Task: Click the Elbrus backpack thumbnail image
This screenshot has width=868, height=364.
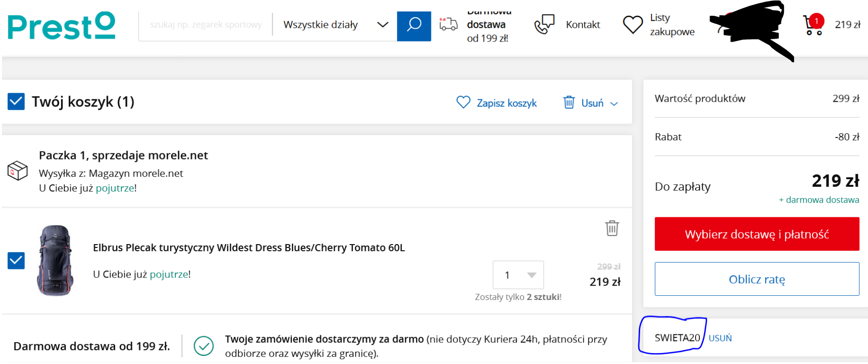Action: (55, 260)
